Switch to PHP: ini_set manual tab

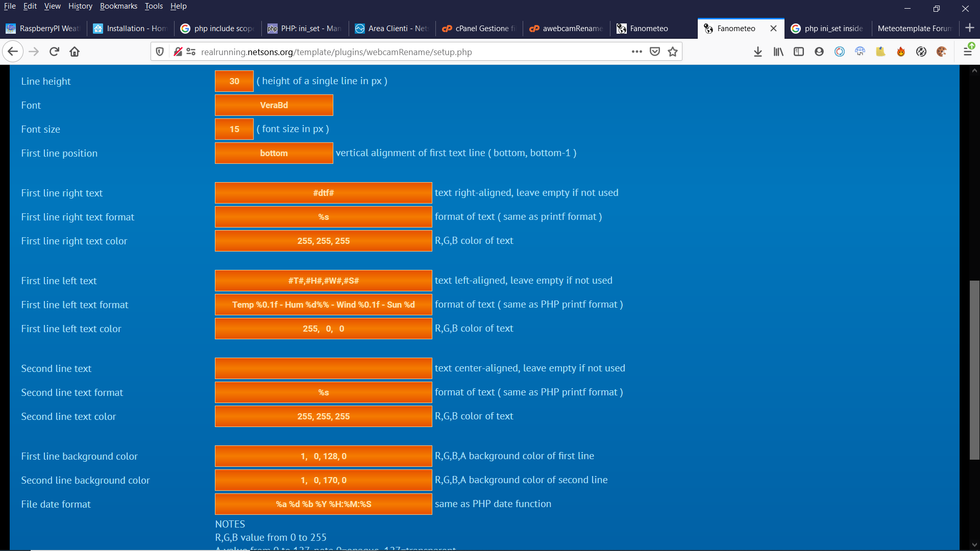click(304, 29)
